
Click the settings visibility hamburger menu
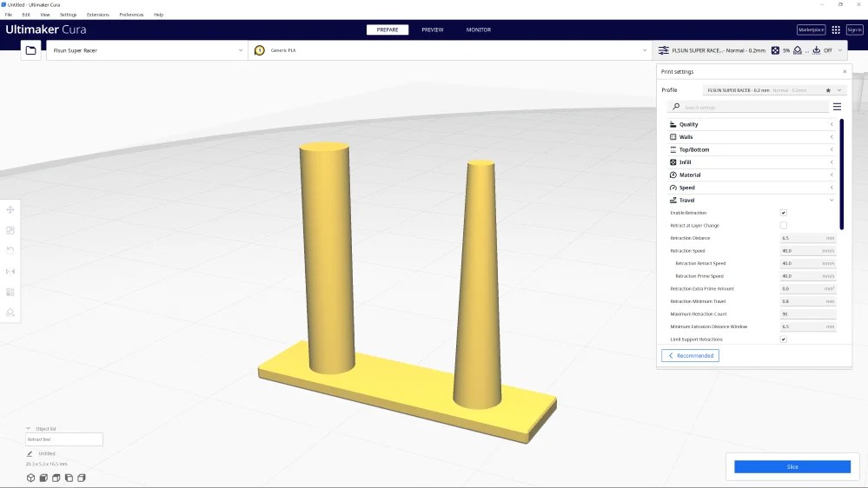(x=837, y=107)
